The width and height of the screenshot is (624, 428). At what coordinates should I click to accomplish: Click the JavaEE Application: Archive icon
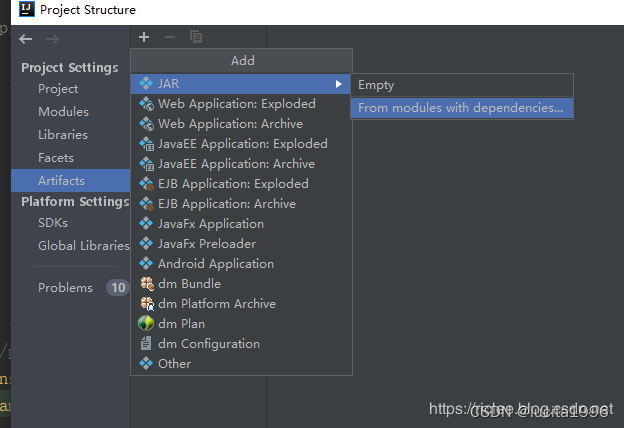(146, 164)
